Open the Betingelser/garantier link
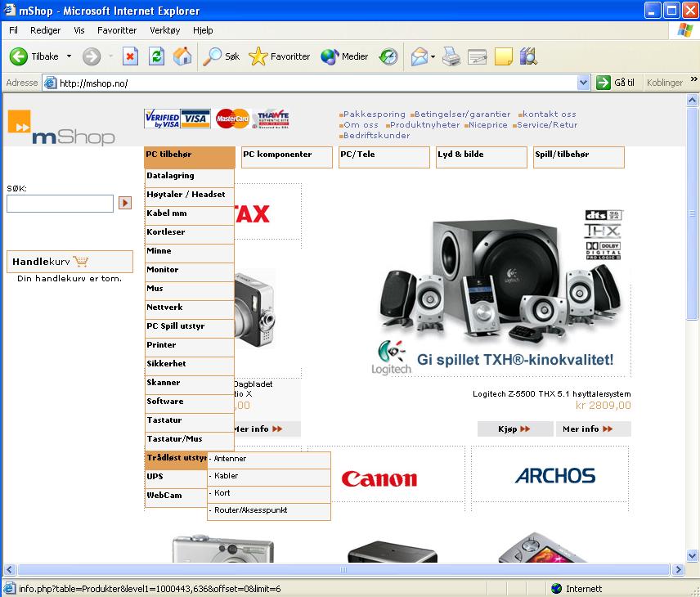Image resolution: width=700 pixels, height=597 pixels. pos(462,114)
